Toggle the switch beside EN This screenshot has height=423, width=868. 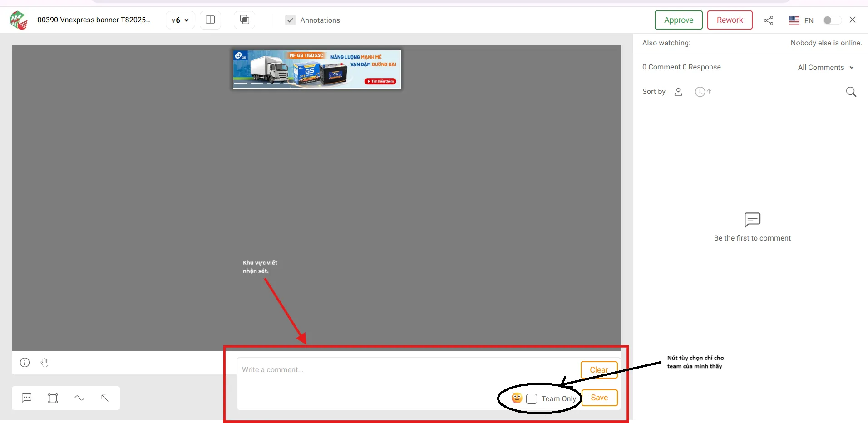pyautogui.click(x=832, y=20)
